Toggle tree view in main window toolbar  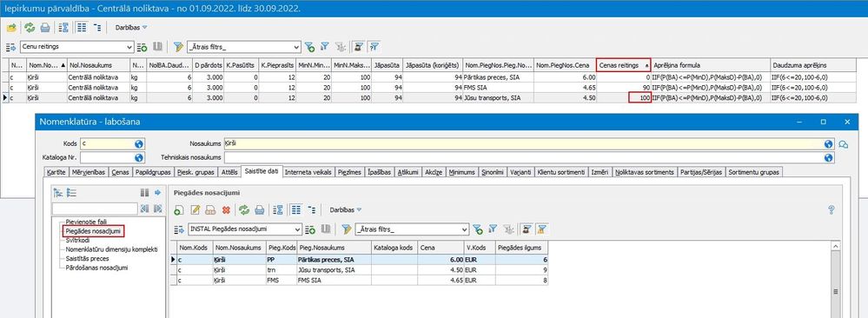[x=97, y=27]
